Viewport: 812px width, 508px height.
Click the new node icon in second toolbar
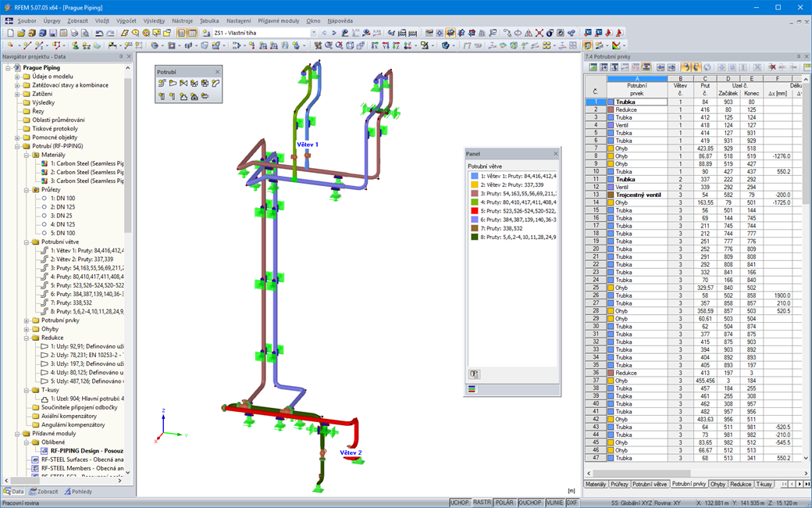click(10, 45)
